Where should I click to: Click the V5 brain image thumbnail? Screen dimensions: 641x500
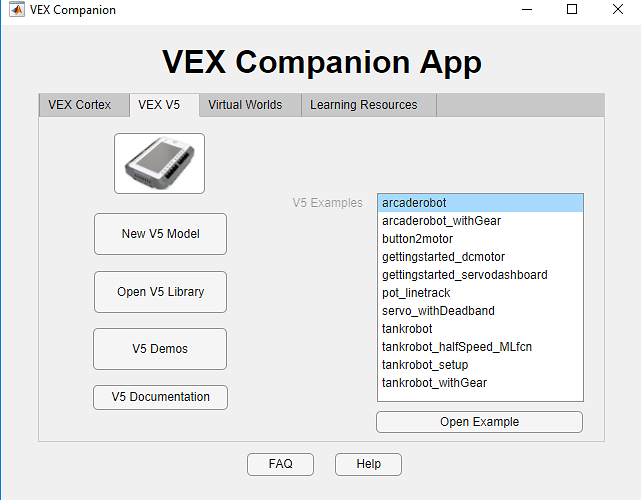[x=159, y=164]
